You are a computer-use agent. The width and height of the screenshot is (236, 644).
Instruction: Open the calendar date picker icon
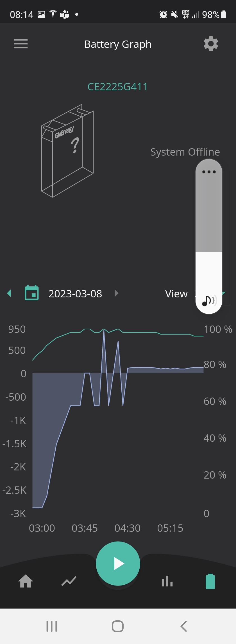coord(32,293)
